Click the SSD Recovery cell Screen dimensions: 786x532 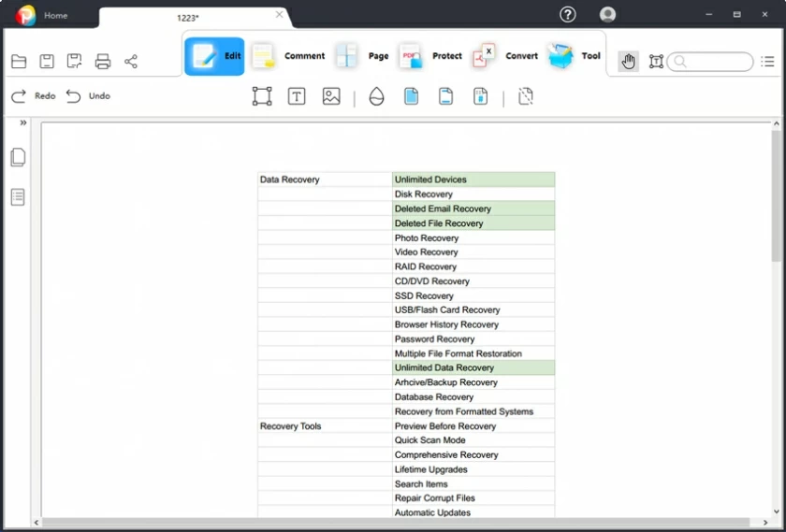pos(473,295)
